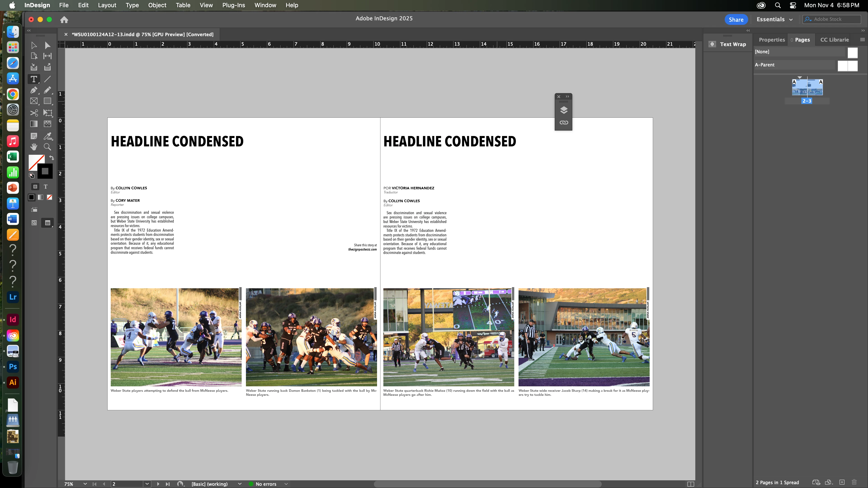
Task: Switch to the Properties tab
Action: 772,40
